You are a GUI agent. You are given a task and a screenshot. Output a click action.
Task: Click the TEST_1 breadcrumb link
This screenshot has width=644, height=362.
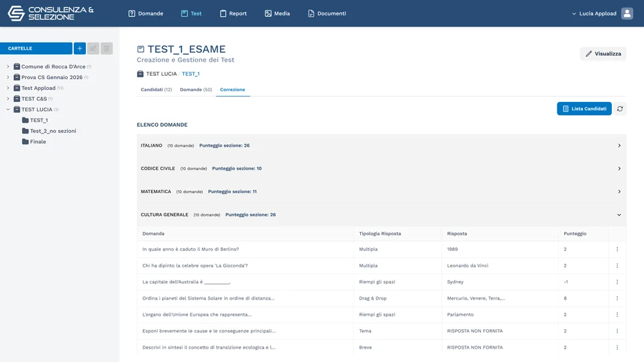click(x=191, y=74)
